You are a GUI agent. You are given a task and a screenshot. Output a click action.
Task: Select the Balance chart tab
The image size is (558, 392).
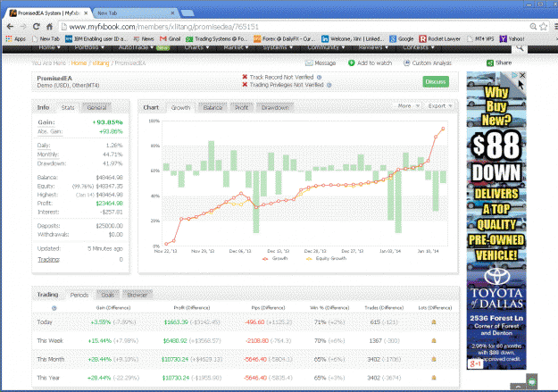(x=212, y=107)
